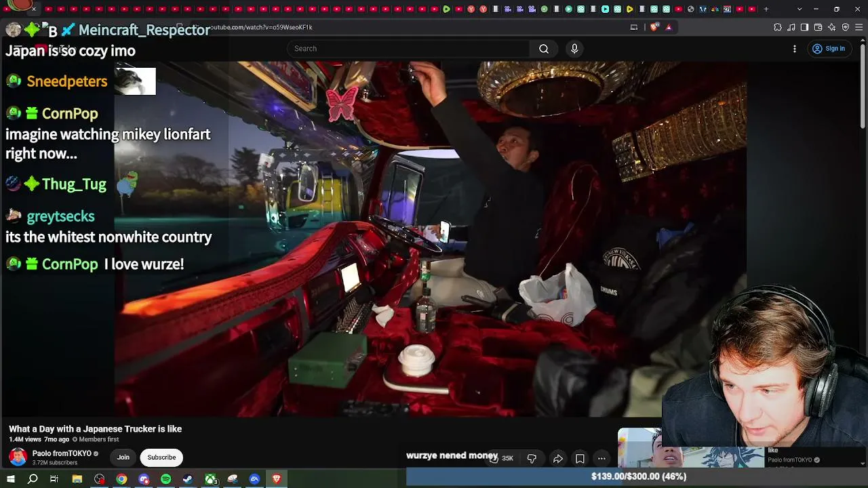Open the Xbox app from the taskbar
The image size is (868, 488).
[211, 479]
